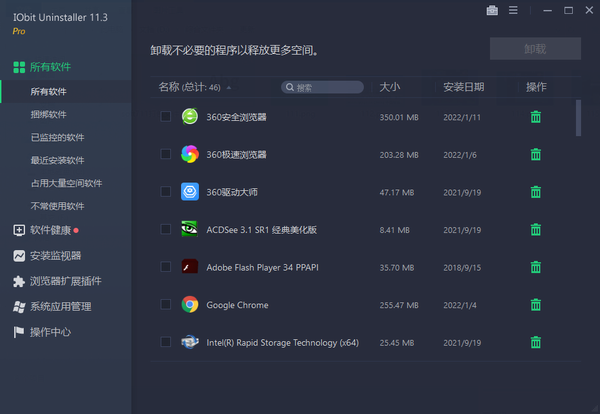Uninstall 360安全浏览器 via trash icon
Image resolution: width=600 pixels, height=414 pixels.
click(536, 117)
